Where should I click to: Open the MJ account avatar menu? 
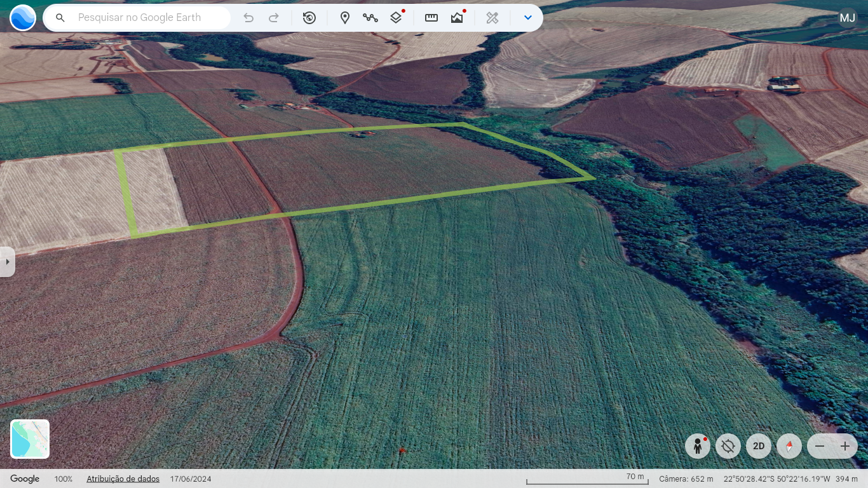point(848,18)
